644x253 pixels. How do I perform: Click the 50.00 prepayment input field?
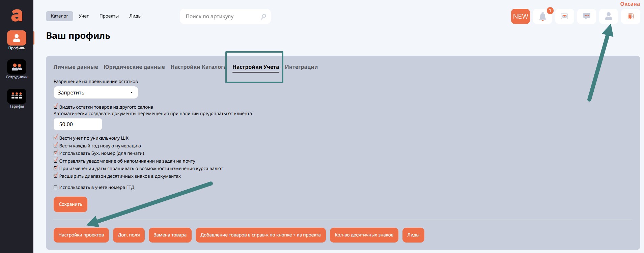[78, 124]
